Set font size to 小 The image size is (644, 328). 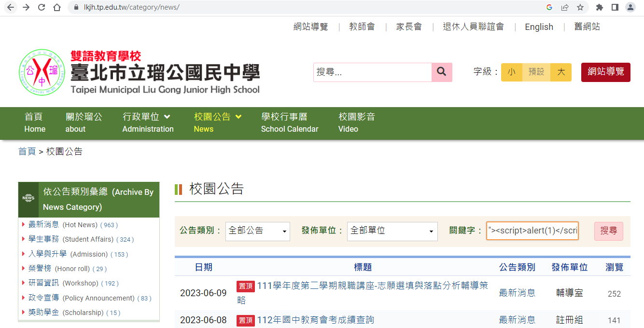(512, 72)
